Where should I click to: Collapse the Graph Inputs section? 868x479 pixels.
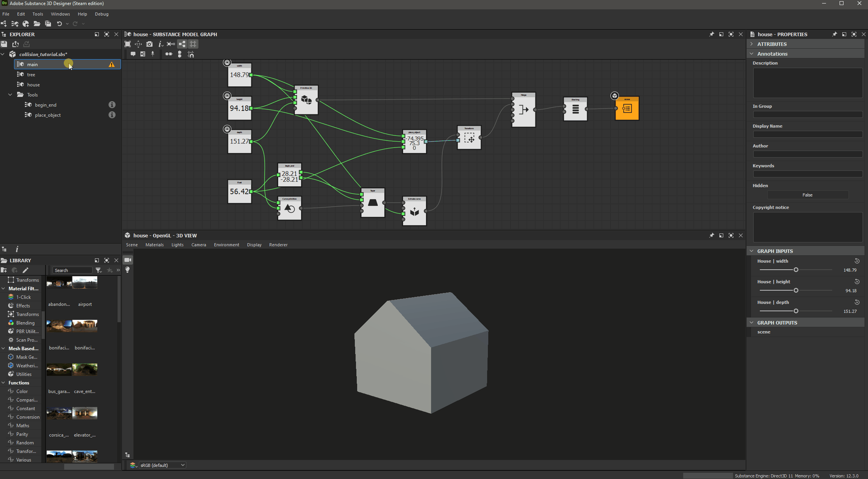[x=752, y=251]
